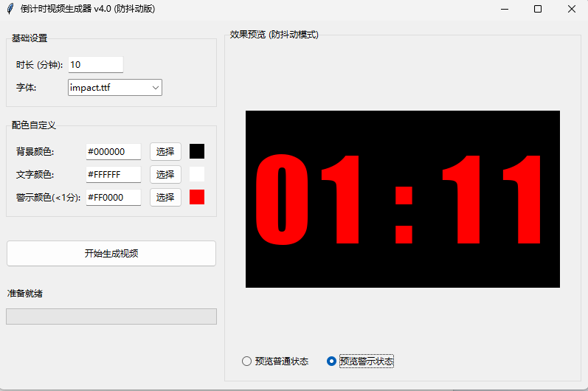
Task: Click the white text color swatch
Action: click(197, 174)
